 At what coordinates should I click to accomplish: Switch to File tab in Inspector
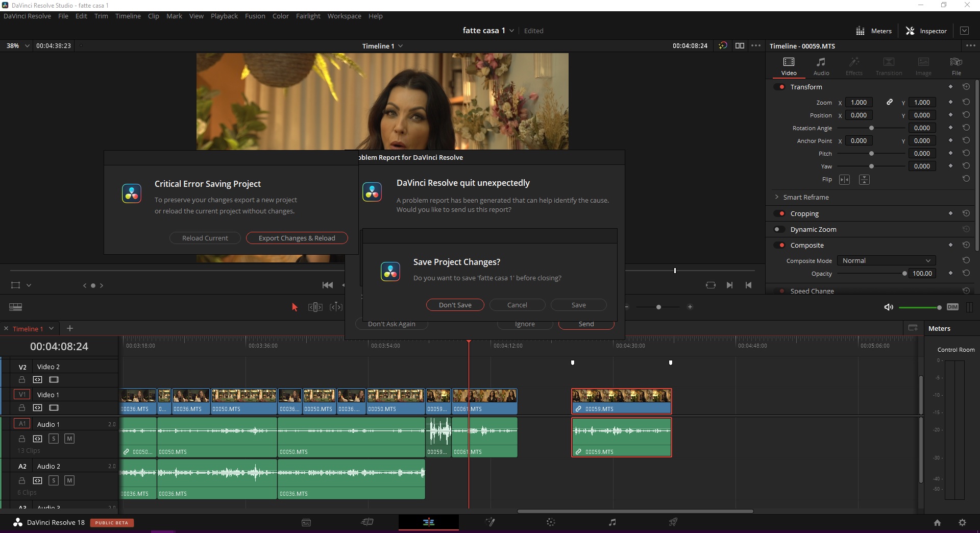(x=956, y=66)
